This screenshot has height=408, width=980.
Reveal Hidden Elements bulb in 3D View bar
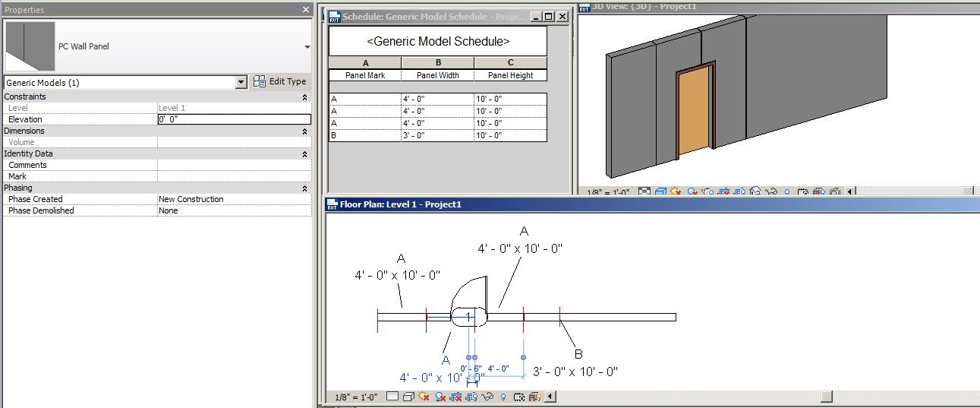[x=787, y=192]
